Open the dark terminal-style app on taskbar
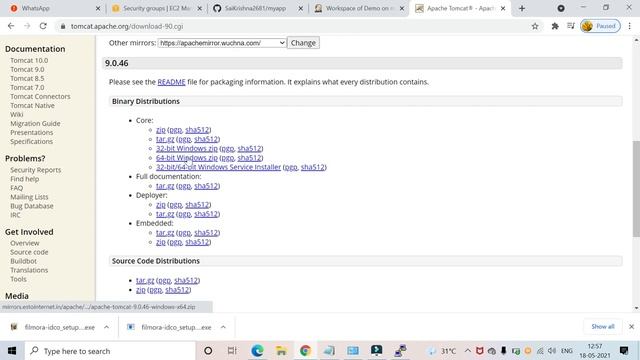The height and width of the screenshot is (360, 640). 376,351
